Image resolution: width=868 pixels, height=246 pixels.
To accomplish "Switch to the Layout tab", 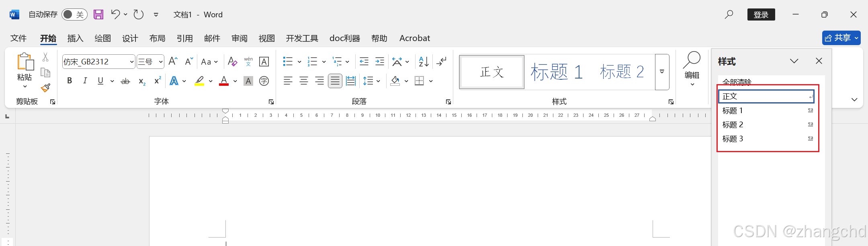I will 158,38.
